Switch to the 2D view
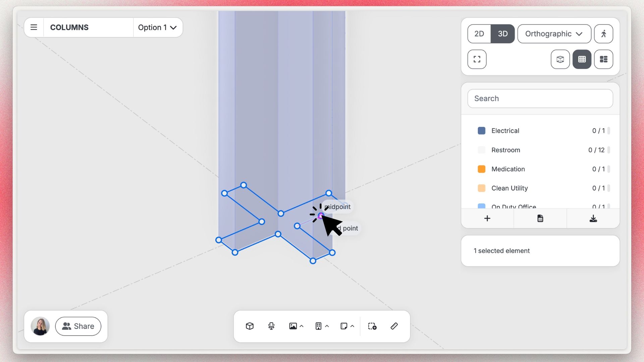 click(x=479, y=34)
